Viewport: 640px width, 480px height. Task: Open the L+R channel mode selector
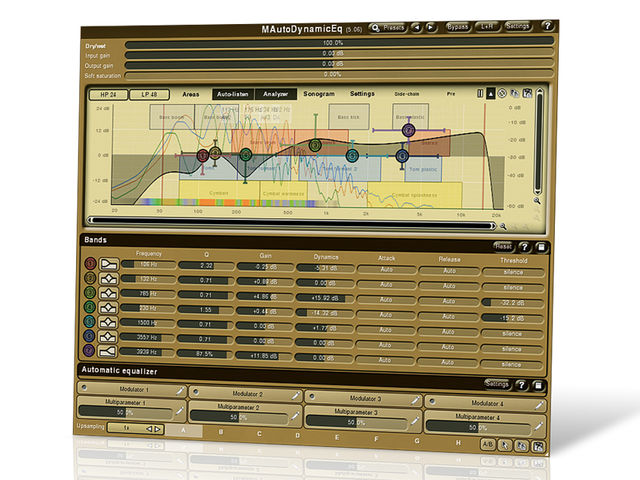tap(487, 26)
